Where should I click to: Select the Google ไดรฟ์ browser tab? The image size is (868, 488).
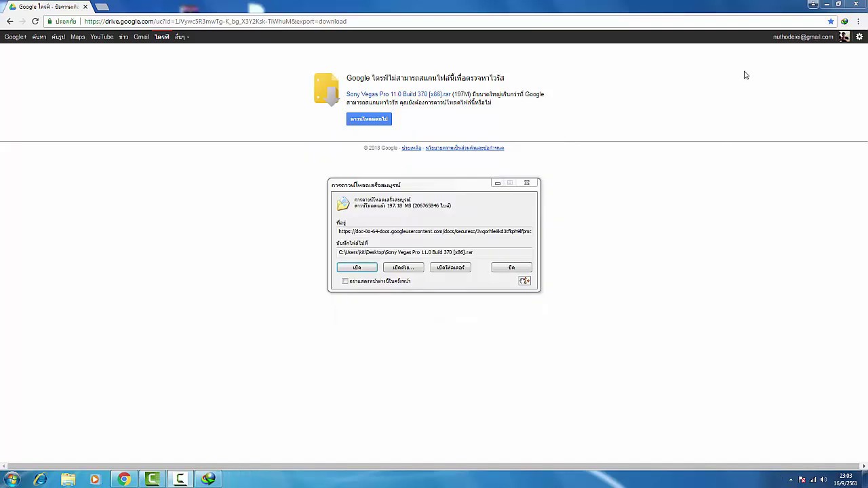pos(47,7)
